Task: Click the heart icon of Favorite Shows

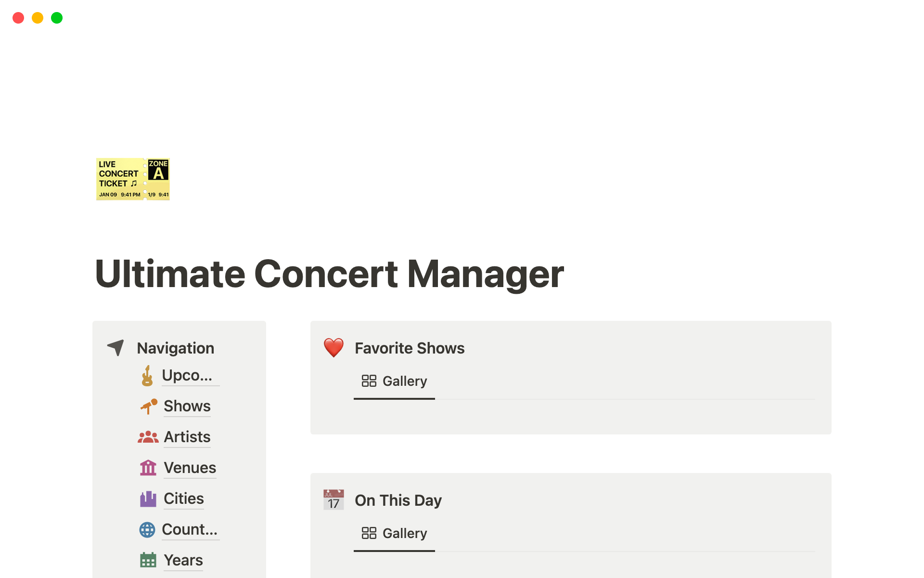Action: pyautogui.click(x=334, y=347)
